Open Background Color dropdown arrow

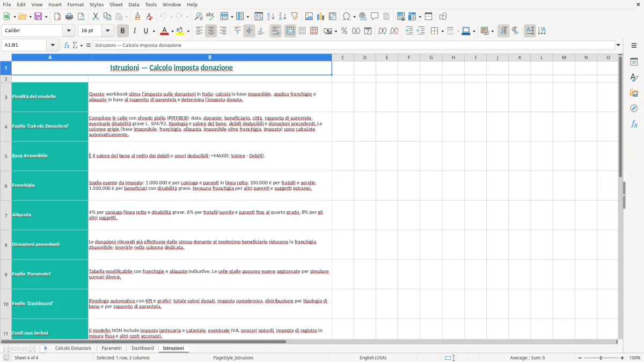pos(188,31)
